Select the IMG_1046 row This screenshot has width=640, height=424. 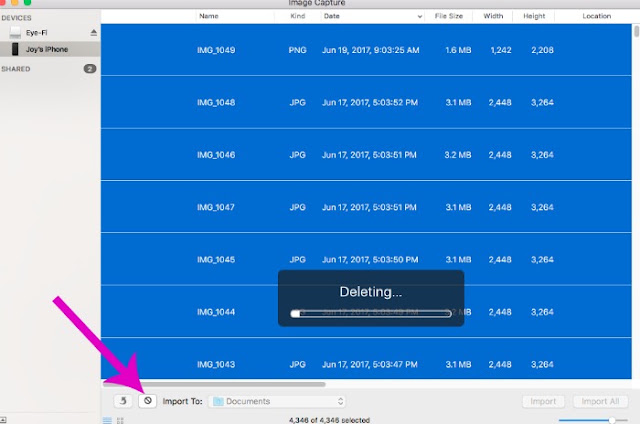[366, 155]
